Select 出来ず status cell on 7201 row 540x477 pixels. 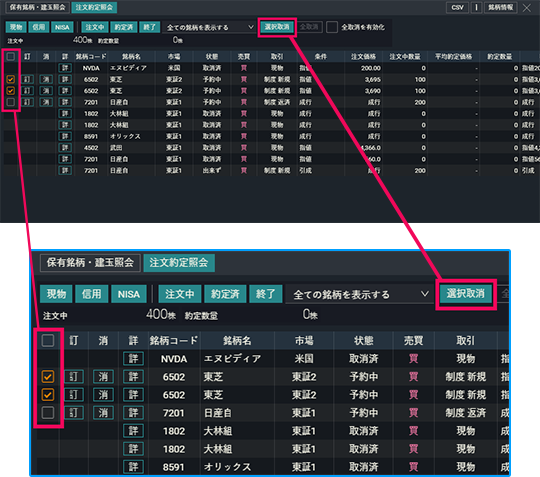(x=211, y=170)
